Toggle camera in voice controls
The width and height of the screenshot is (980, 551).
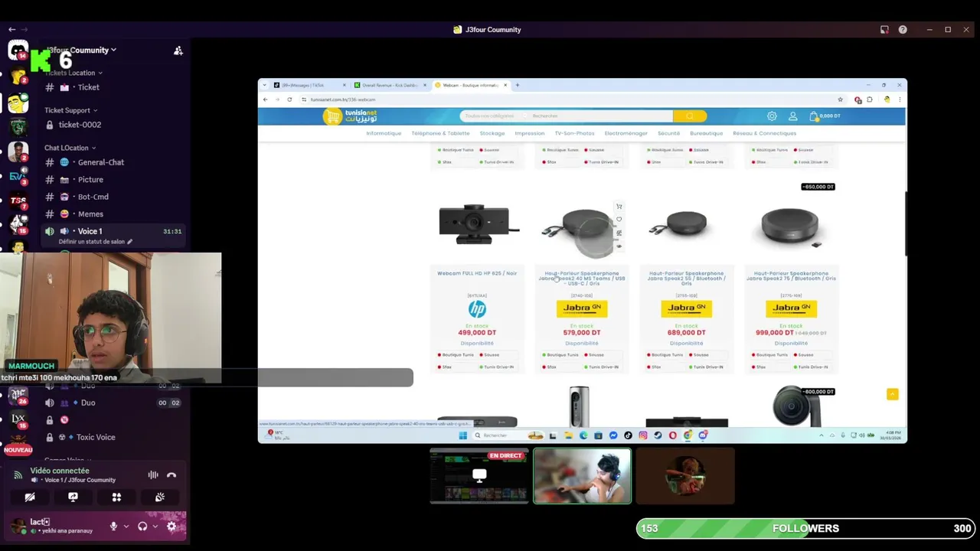tap(30, 497)
